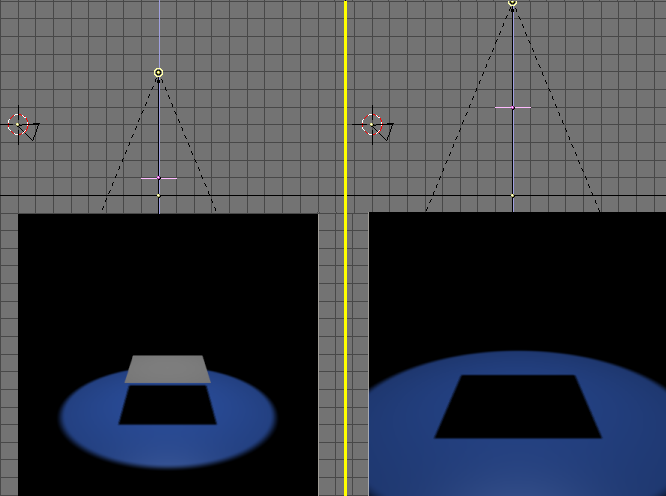The height and width of the screenshot is (496, 666).
Task: Select the spot lamp in the left viewport
Action: coord(158,73)
